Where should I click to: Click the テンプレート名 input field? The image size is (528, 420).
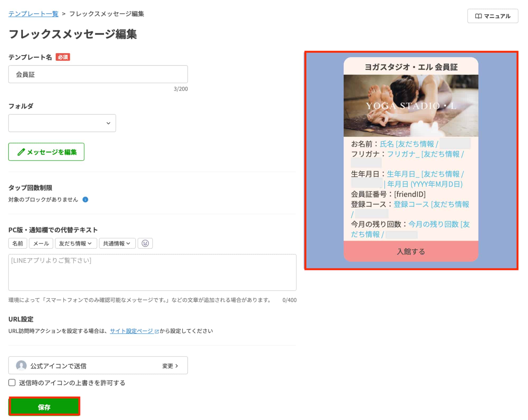98,74
